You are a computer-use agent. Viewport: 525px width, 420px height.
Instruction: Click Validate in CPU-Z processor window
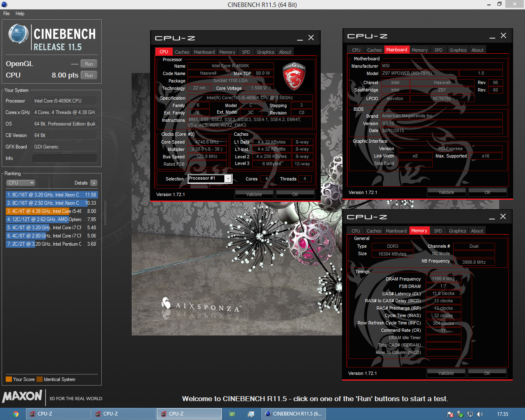pos(254,194)
